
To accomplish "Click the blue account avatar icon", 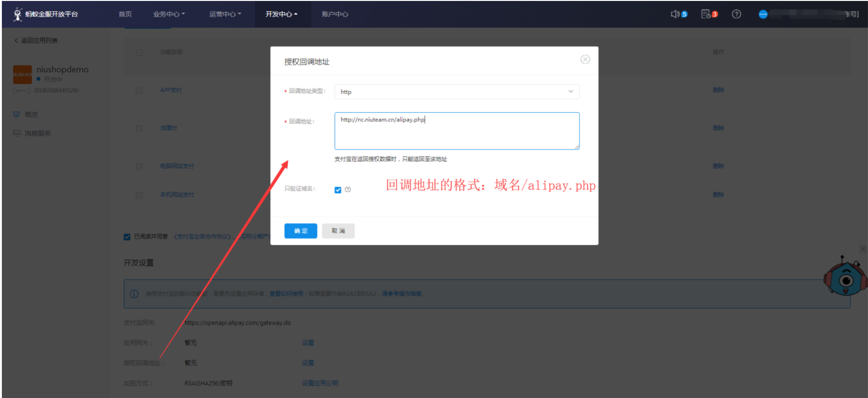I will tap(763, 14).
